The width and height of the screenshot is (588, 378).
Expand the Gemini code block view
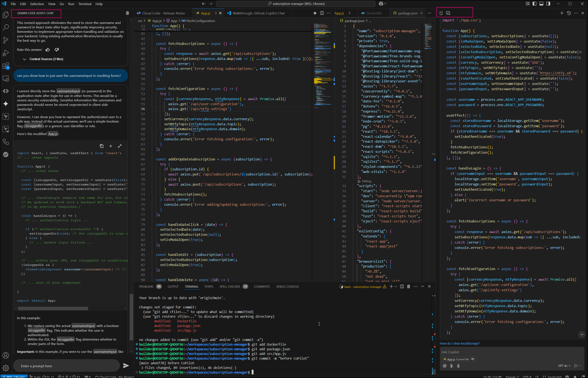click(120, 146)
